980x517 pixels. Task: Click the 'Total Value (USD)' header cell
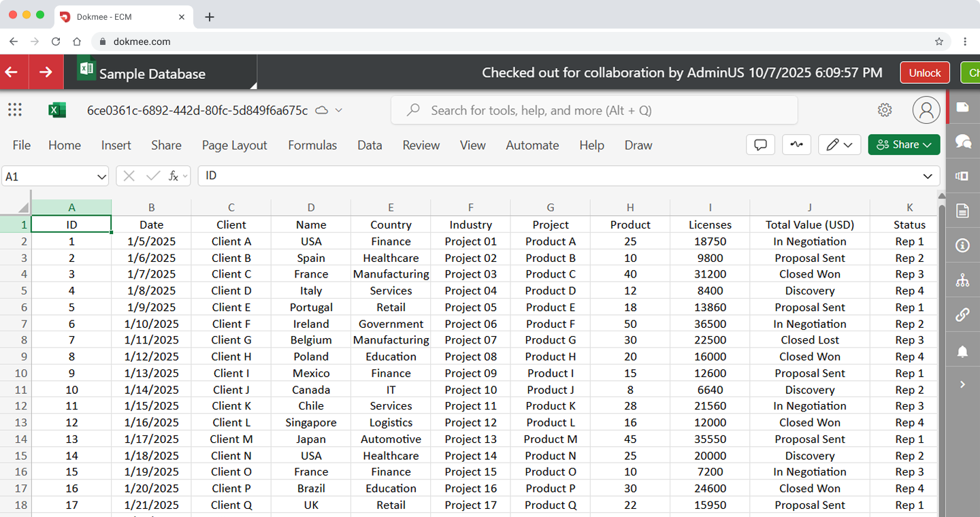810,224
